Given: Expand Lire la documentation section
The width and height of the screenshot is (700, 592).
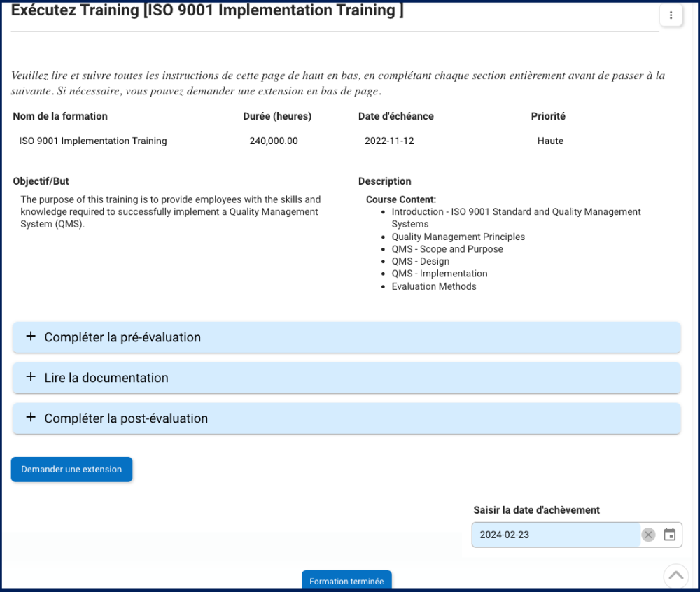Looking at the screenshot, I should pos(346,378).
